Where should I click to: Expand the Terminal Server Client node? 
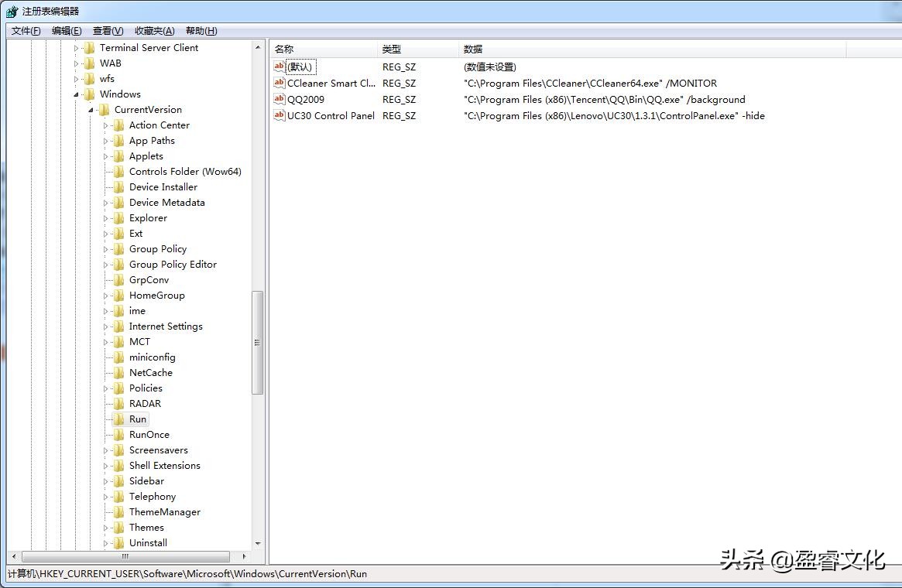(75, 47)
